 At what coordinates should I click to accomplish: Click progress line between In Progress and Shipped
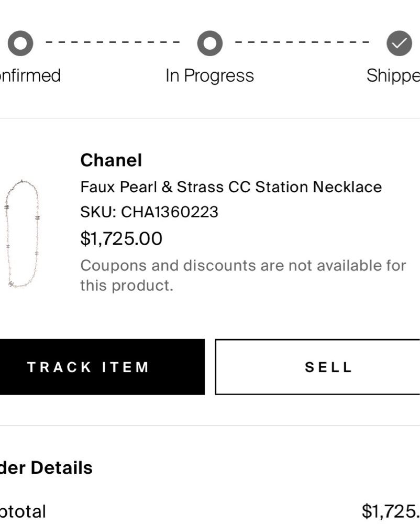304,42
